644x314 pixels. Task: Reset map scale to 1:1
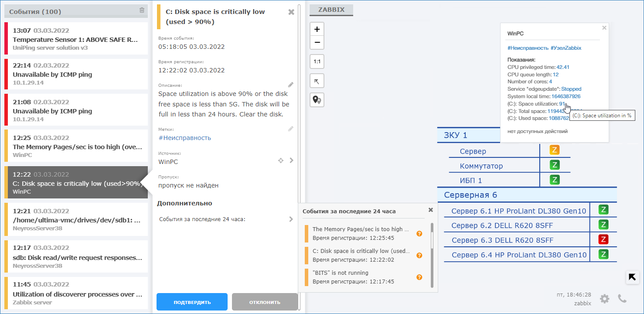pyautogui.click(x=317, y=61)
